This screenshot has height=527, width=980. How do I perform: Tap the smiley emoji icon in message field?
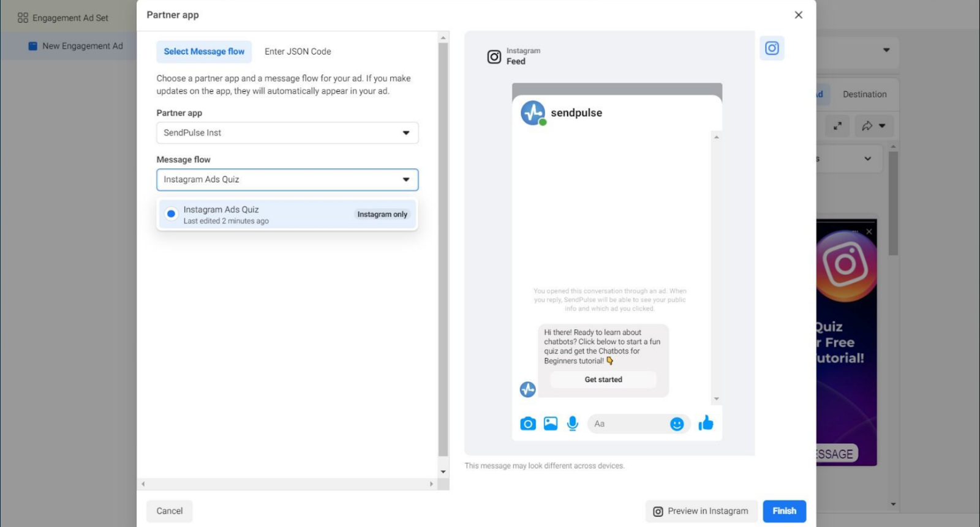coord(677,424)
